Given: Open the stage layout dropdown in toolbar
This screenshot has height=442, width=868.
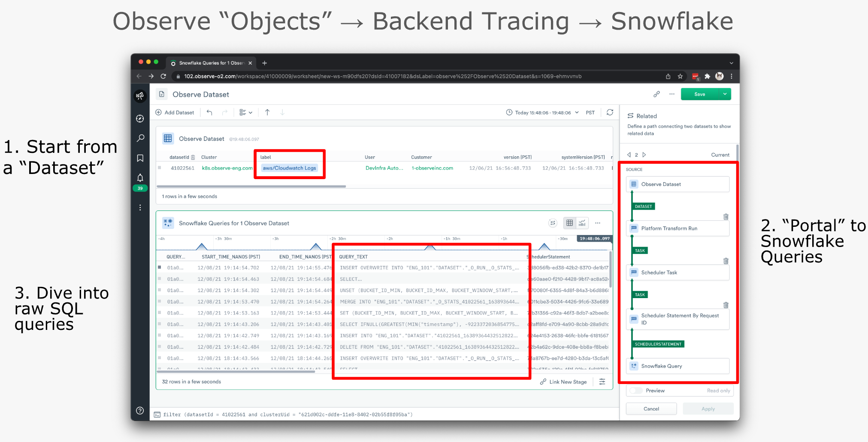Looking at the screenshot, I should click(x=246, y=113).
